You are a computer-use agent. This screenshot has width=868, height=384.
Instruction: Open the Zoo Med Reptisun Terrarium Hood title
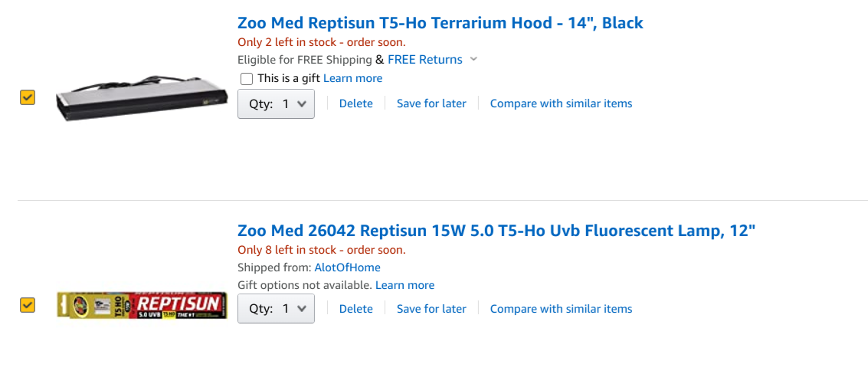coord(441,23)
